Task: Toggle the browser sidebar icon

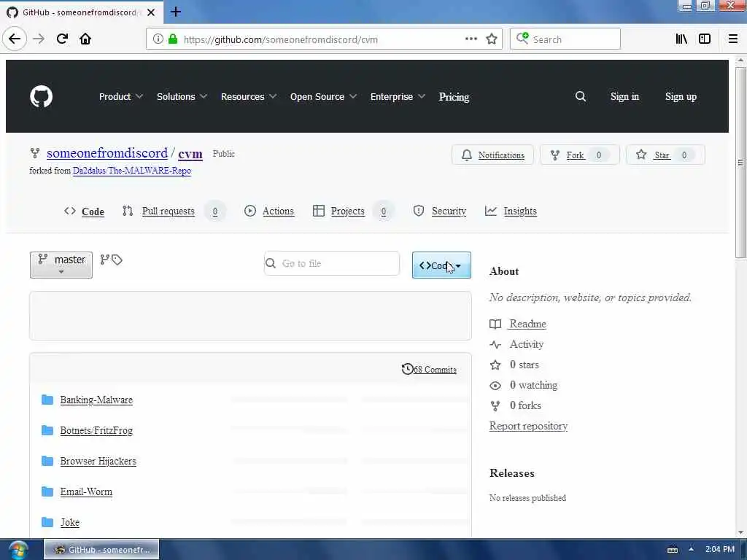Action: 705,39
